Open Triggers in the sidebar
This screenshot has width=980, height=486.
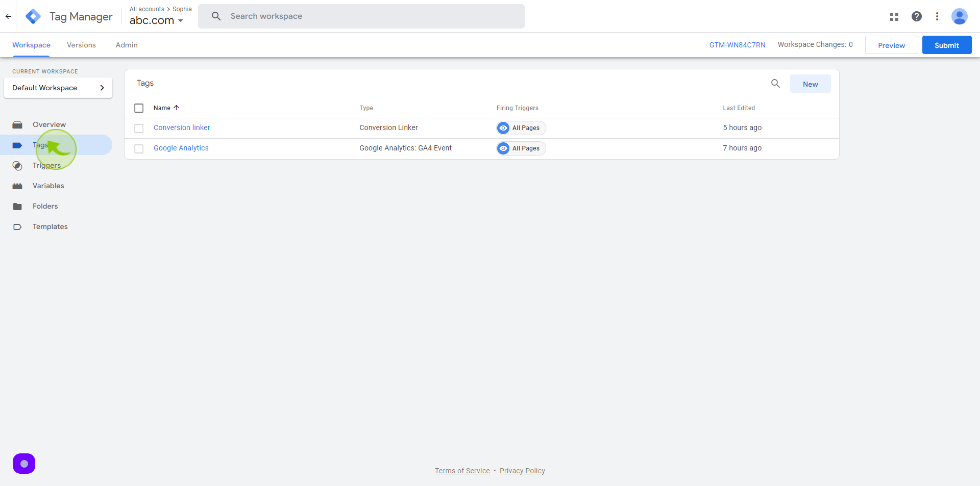(x=56, y=165)
